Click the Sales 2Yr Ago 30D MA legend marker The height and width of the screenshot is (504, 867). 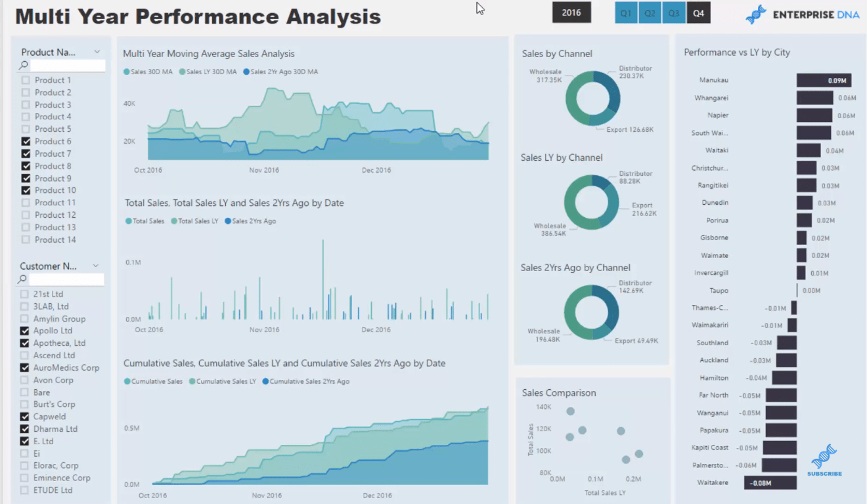pyautogui.click(x=246, y=72)
